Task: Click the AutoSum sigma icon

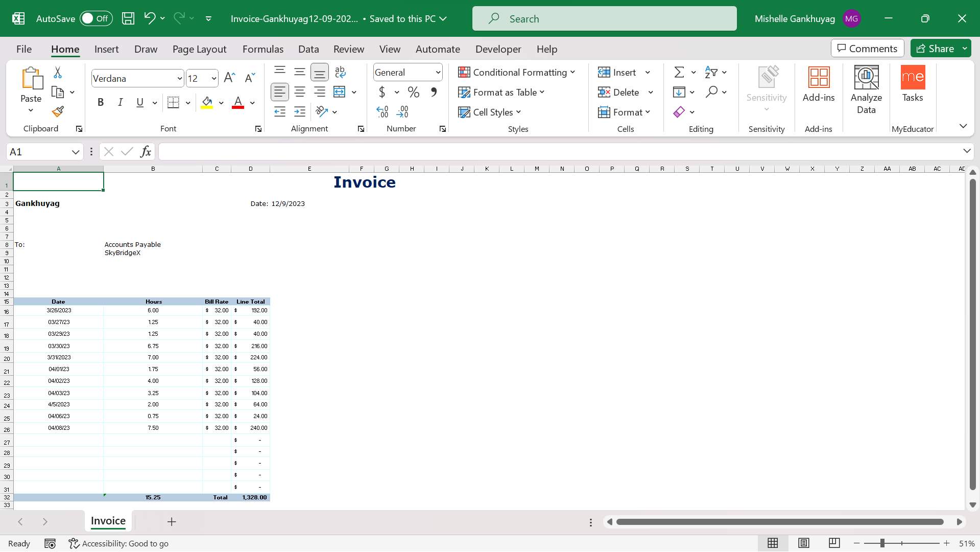Action: point(679,73)
